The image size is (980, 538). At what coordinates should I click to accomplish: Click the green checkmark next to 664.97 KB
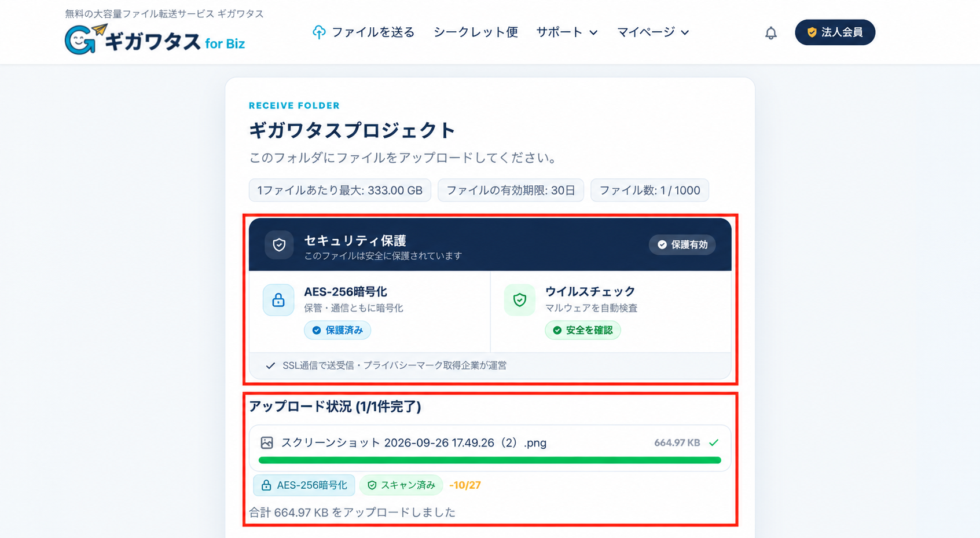pos(714,442)
